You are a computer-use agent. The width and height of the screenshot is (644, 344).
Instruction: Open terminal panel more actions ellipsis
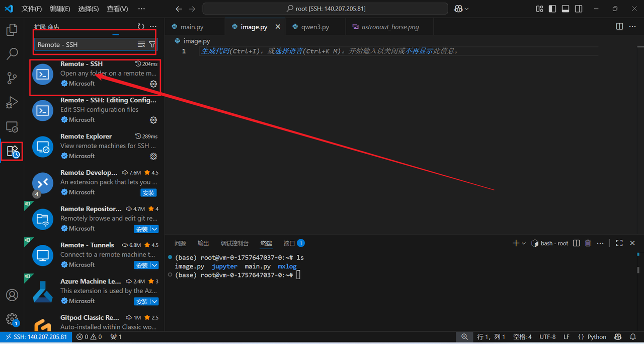(600, 243)
